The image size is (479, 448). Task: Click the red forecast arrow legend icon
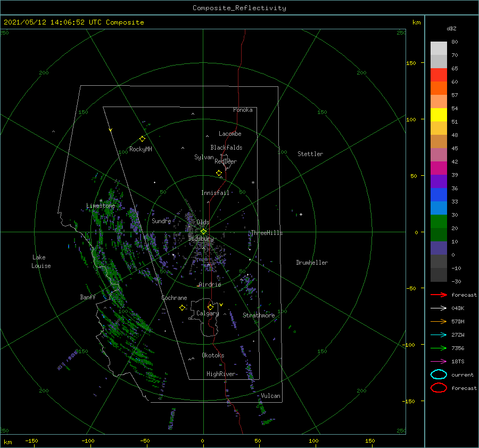point(439,295)
